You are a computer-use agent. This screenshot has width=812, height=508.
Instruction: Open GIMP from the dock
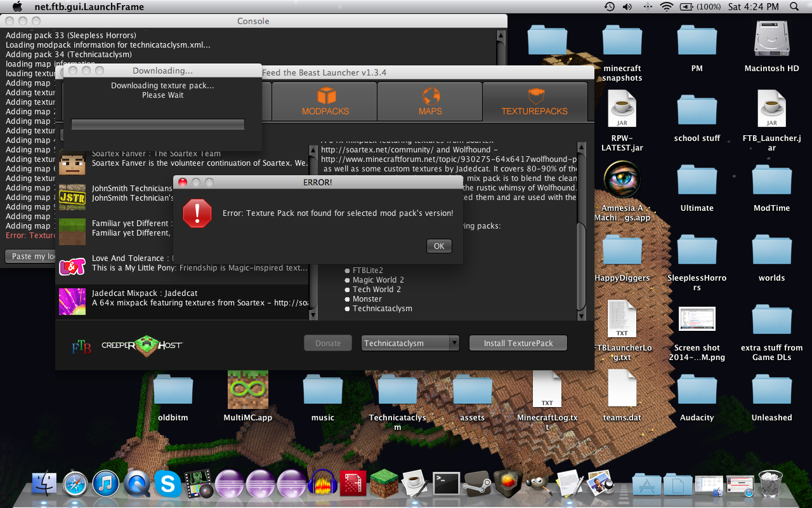[539, 485]
